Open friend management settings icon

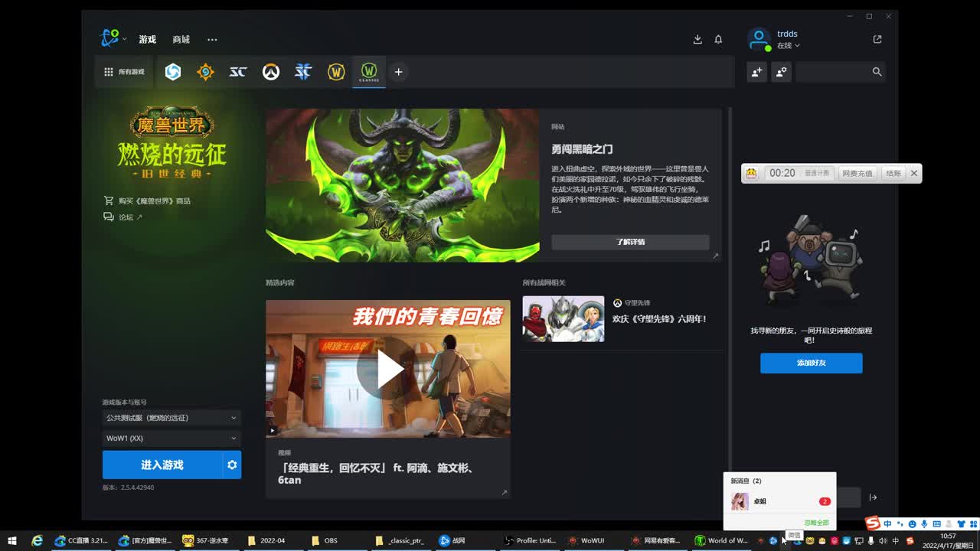point(781,72)
